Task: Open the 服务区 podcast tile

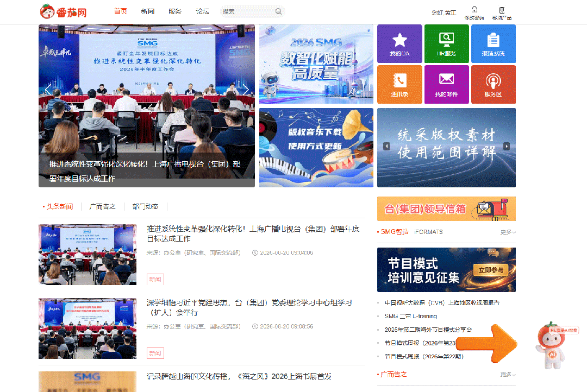Action: point(493,85)
